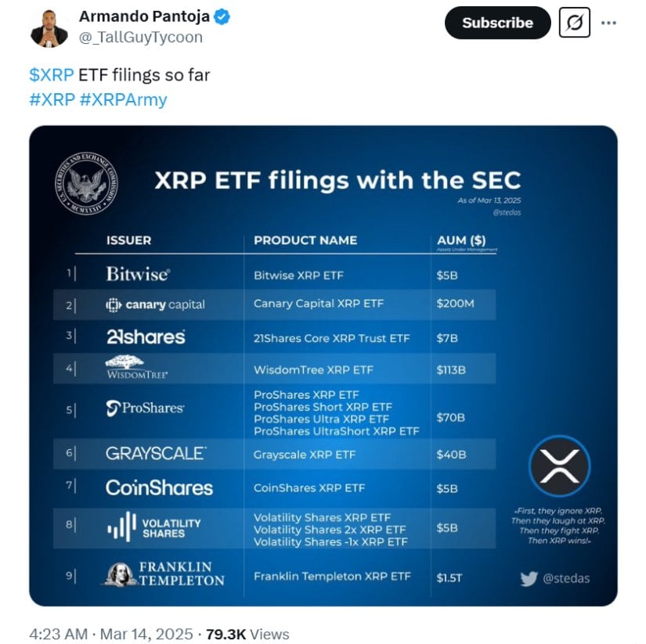Open the three-dot more options menu

click(x=608, y=23)
